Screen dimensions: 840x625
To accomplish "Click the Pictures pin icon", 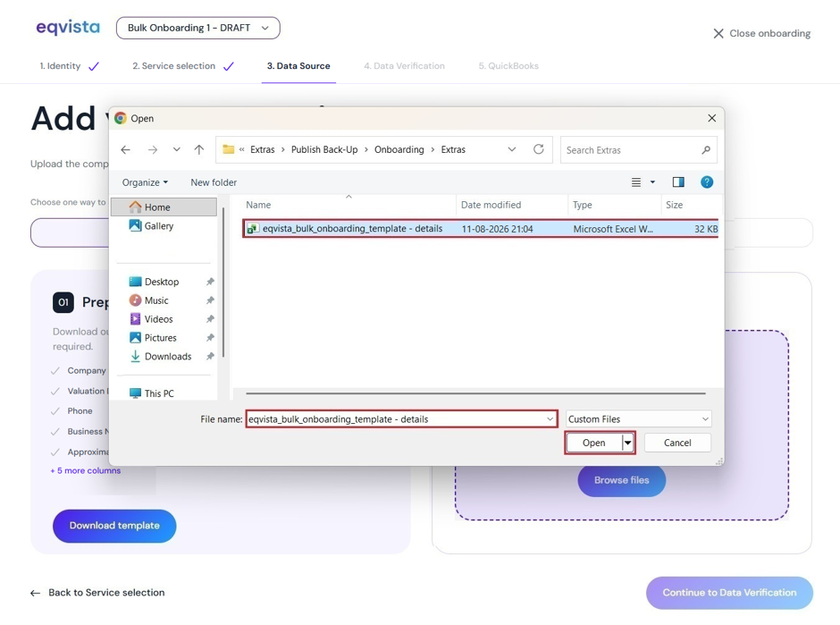I will coord(210,338).
